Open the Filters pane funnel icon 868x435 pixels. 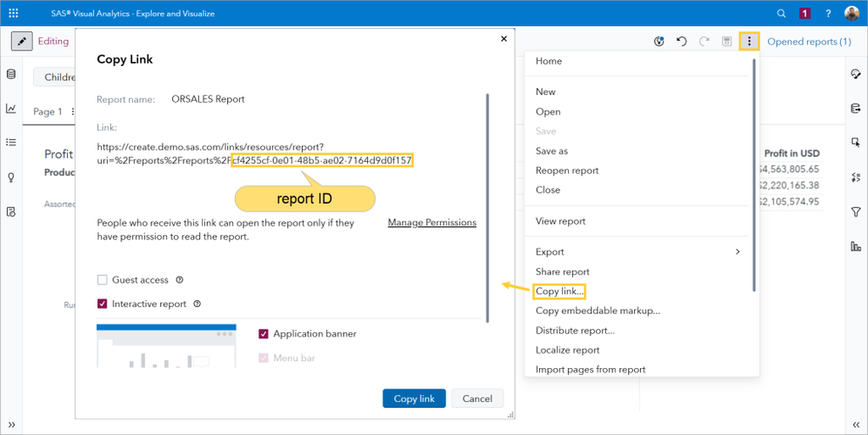tap(856, 212)
